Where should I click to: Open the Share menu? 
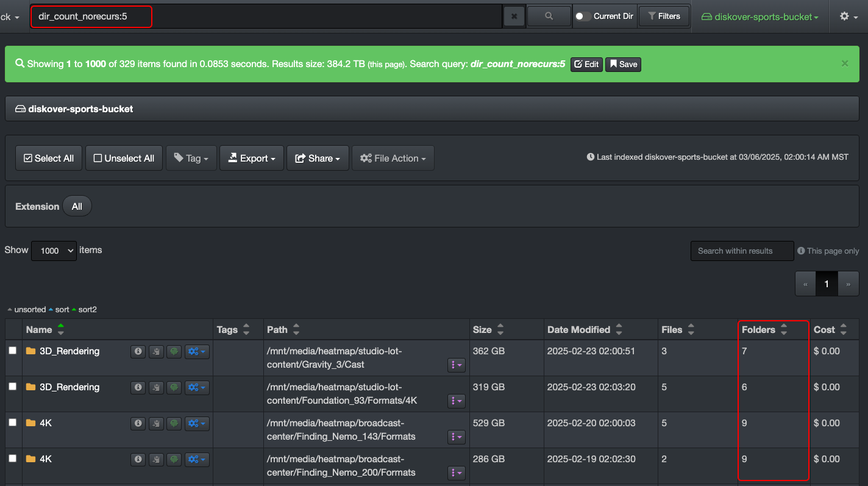click(x=318, y=159)
